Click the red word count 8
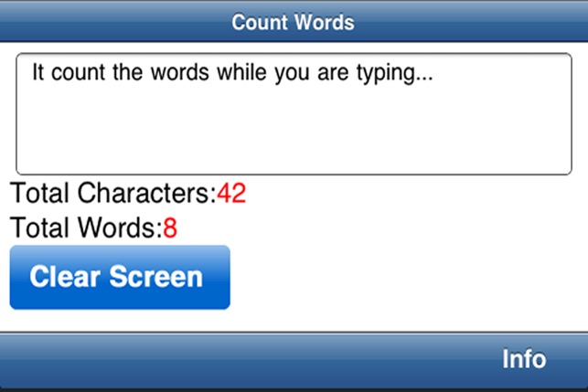The height and width of the screenshot is (392, 588). tap(170, 228)
